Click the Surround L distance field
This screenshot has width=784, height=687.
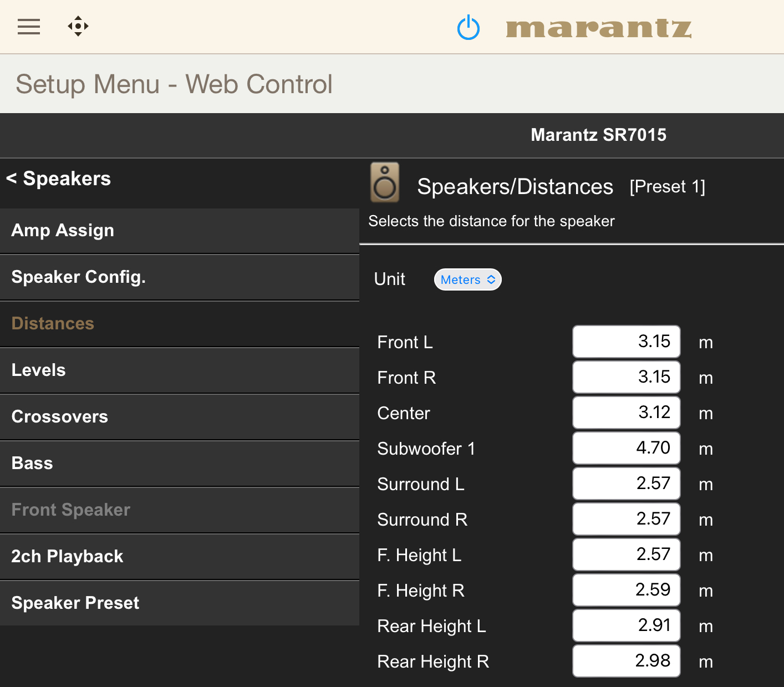point(627,484)
